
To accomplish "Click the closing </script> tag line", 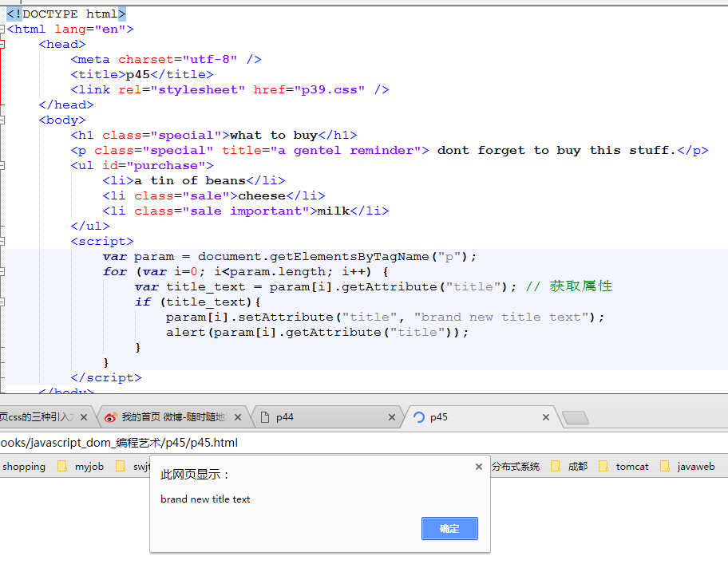I will [x=106, y=378].
